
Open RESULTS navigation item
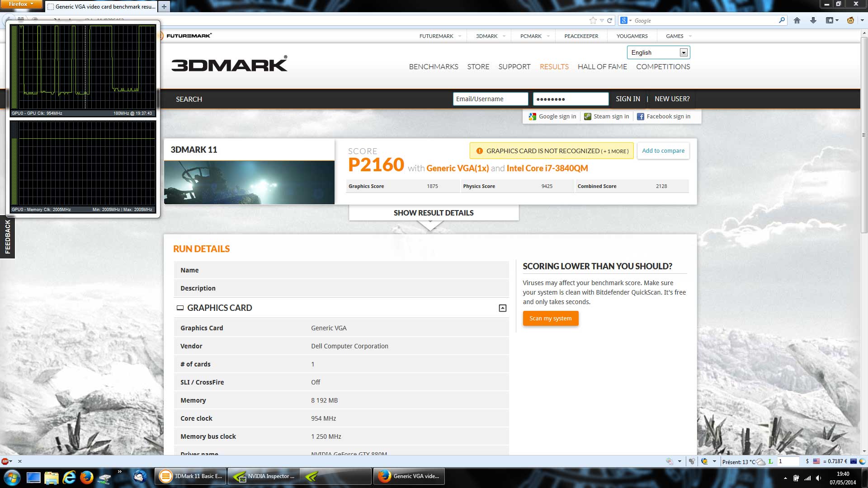pos(554,67)
